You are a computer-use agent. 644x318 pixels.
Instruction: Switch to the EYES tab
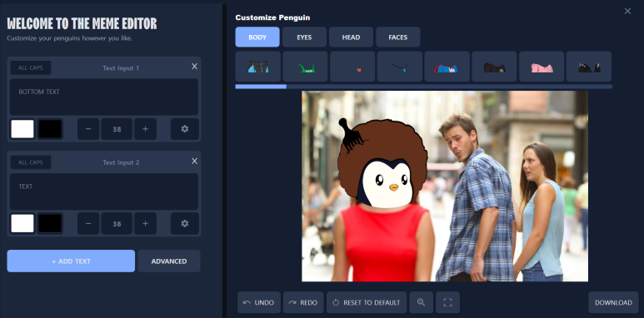(304, 37)
